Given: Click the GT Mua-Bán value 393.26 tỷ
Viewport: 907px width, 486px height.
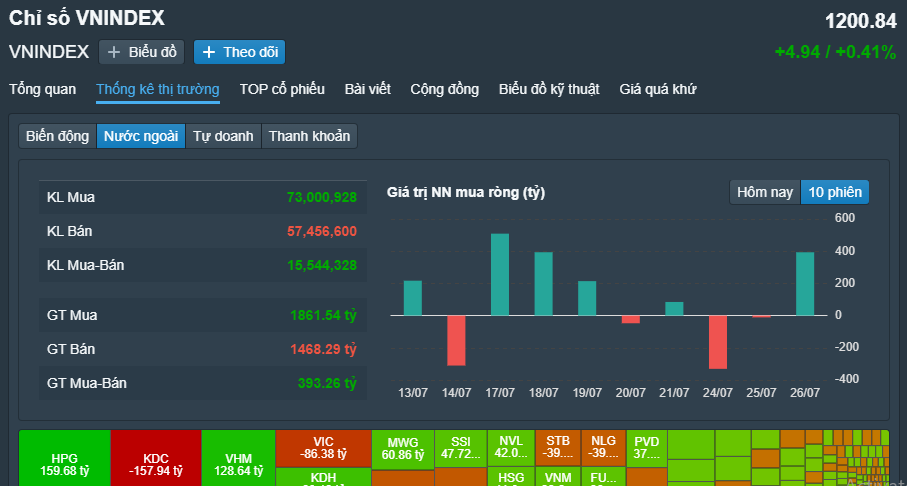Looking at the screenshot, I should [x=327, y=383].
